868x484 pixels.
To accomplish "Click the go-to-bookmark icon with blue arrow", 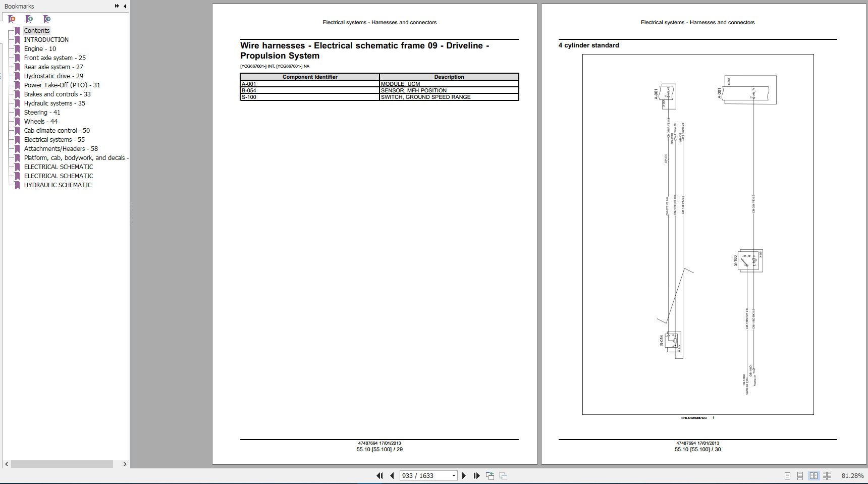I will tap(47, 19).
